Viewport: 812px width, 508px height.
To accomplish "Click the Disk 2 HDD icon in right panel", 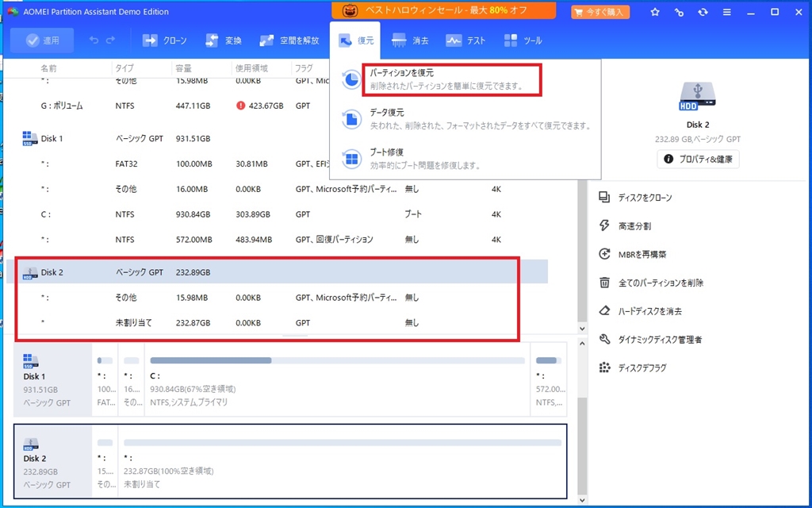I will 698,96.
